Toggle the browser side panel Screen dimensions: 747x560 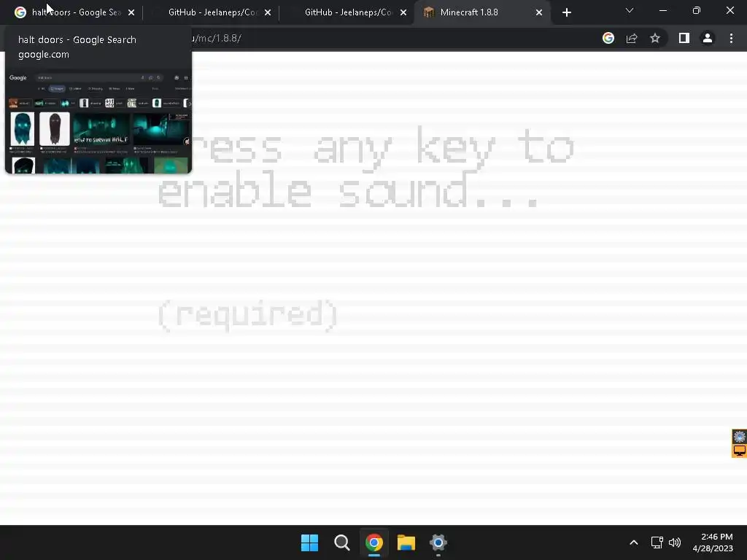coord(684,38)
